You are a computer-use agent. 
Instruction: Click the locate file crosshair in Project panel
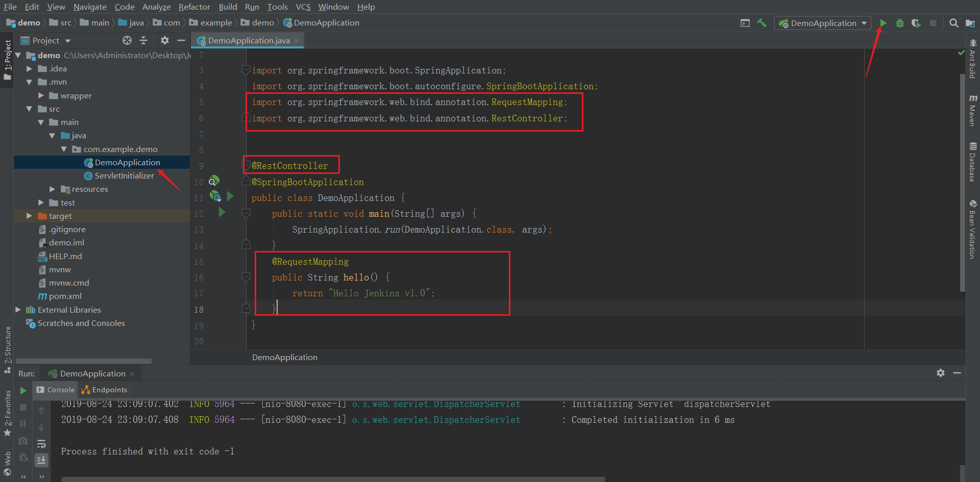[127, 40]
